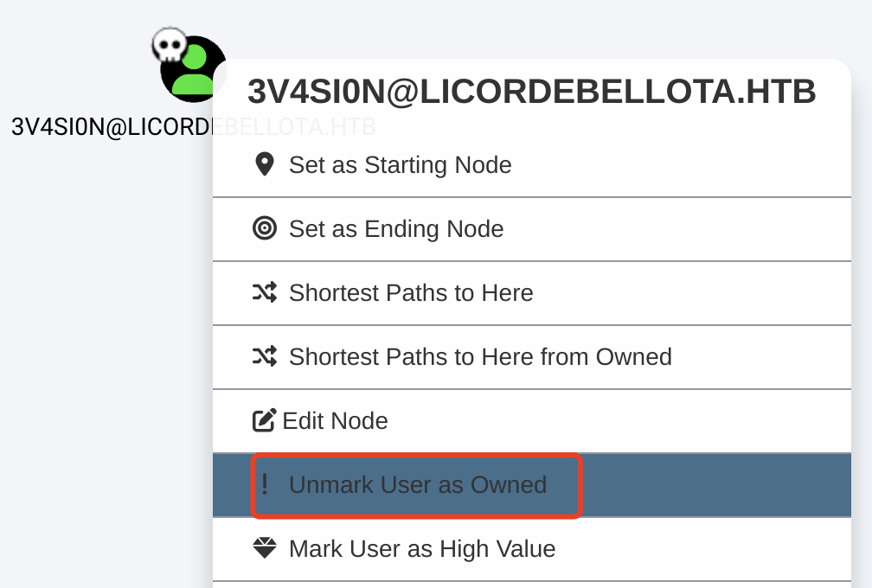Click the exclamation icon beside Unmark User as Owned
The image size is (872, 588).
point(265,484)
